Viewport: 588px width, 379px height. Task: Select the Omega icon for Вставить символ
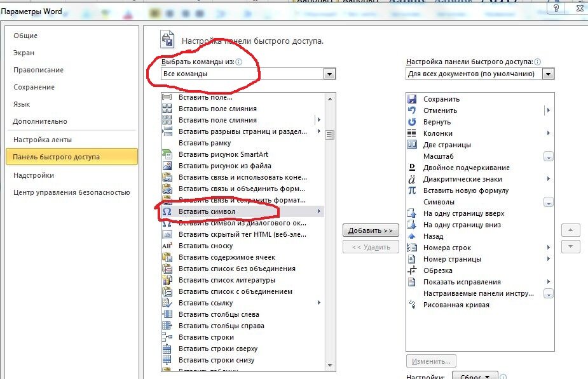[167, 211]
